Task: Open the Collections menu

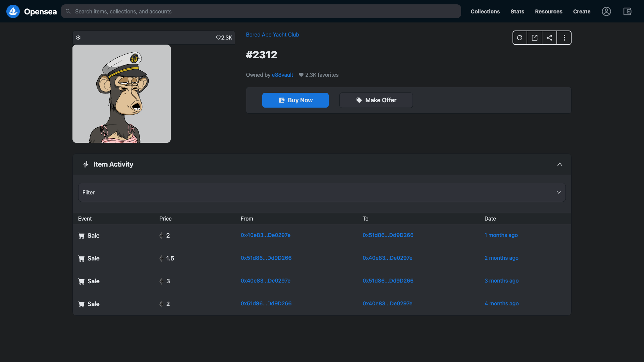Action: click(x=485, y=11)
